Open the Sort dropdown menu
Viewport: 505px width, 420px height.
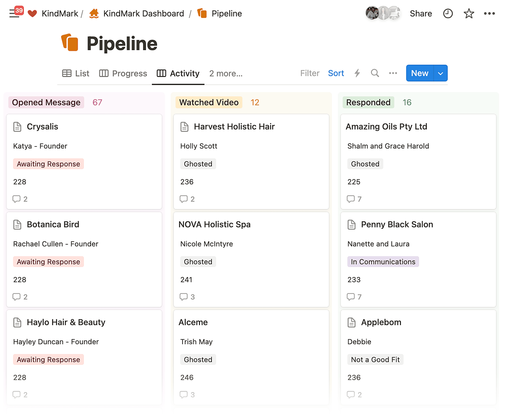pyautogui.click(x=336, y=73)
